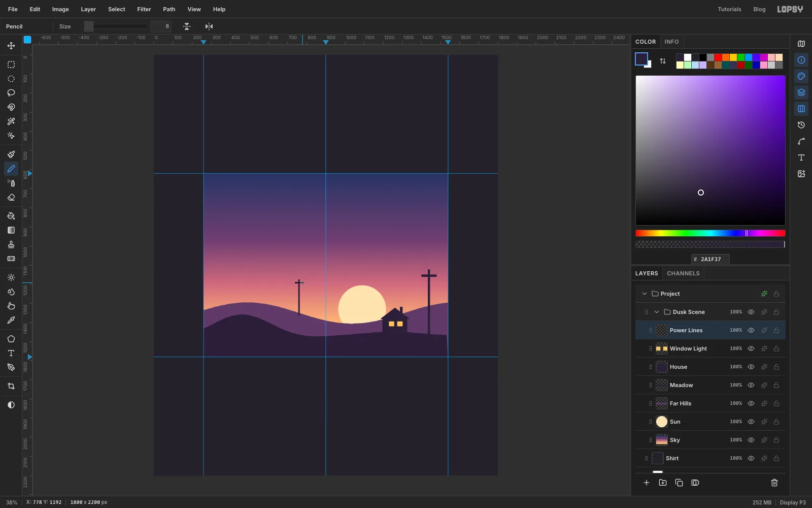Collapse the Project group
Screen dimensions: 812x508
645,294
